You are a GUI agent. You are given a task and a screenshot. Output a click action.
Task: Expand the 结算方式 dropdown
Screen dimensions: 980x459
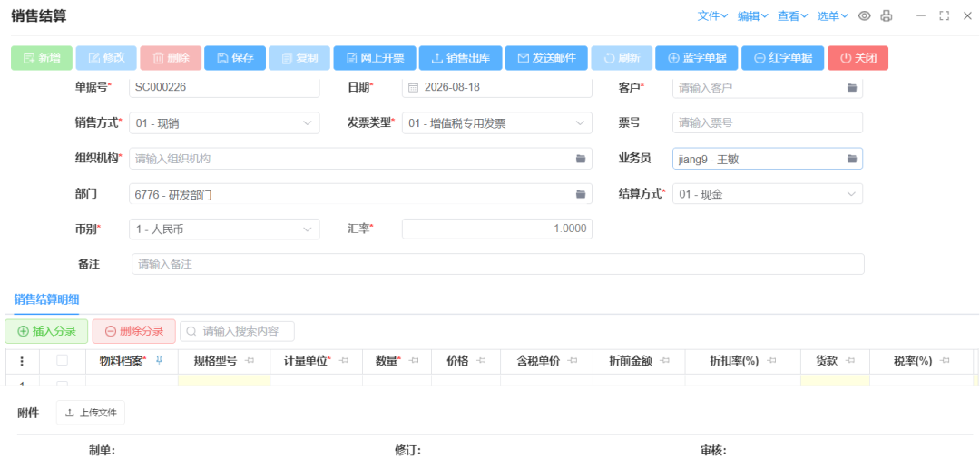click(x=850, y=194)
